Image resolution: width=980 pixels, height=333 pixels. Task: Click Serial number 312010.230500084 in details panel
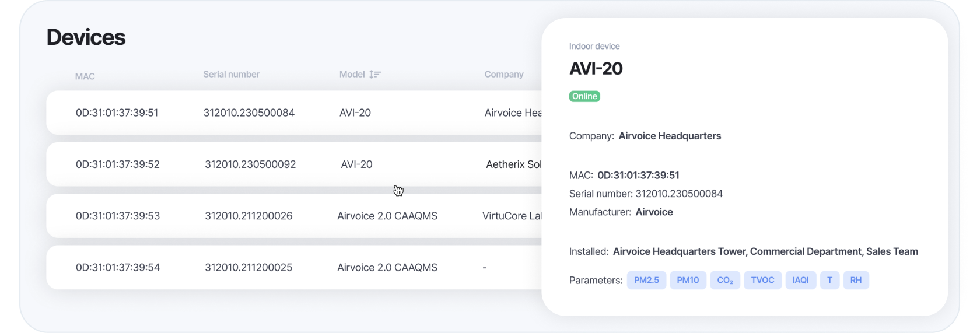(x=679, y=194)
